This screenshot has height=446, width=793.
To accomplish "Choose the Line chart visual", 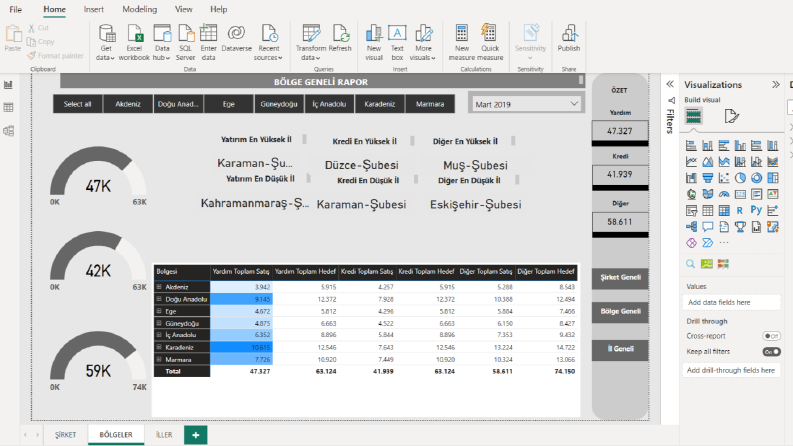I will click(691, 162).
